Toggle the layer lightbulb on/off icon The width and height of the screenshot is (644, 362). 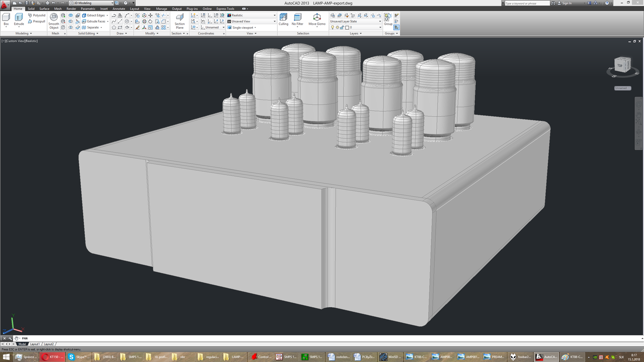point(333,28)
